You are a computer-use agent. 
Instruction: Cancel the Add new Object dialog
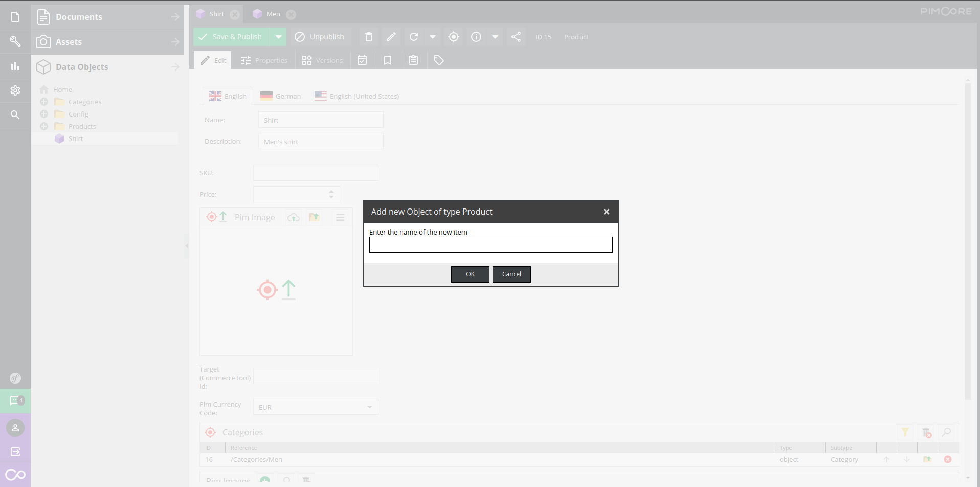click(x=511, y=274)
